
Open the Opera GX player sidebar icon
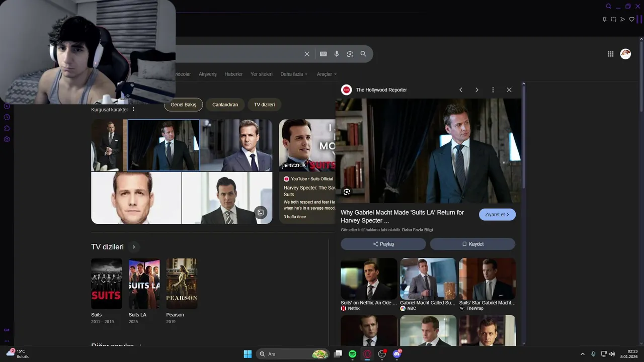click(x=7, y=106)
